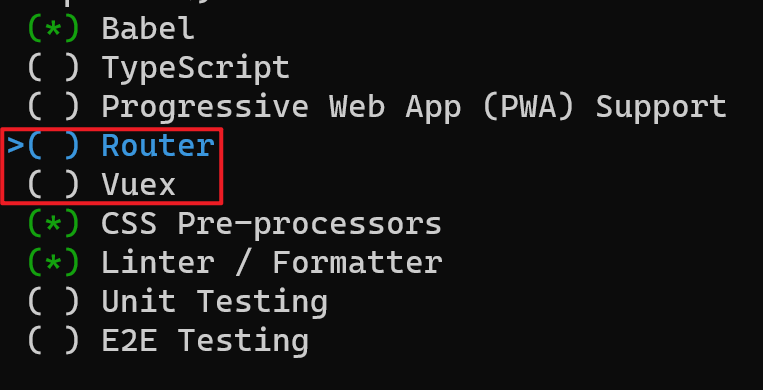Screen dimensions: 763x390
Task: Check the Vuex option checkbox
Action: tap(54, 185)
